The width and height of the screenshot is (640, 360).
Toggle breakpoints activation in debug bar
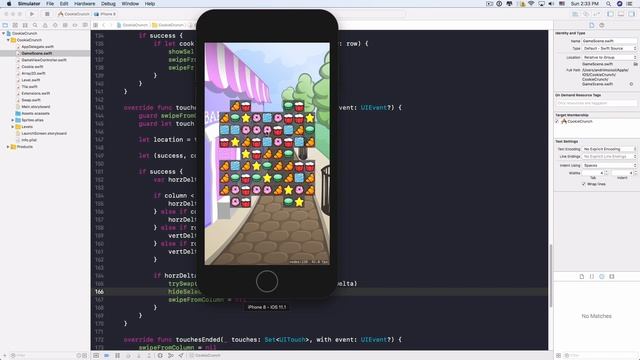pyautogui.click(x=107, y=356)
